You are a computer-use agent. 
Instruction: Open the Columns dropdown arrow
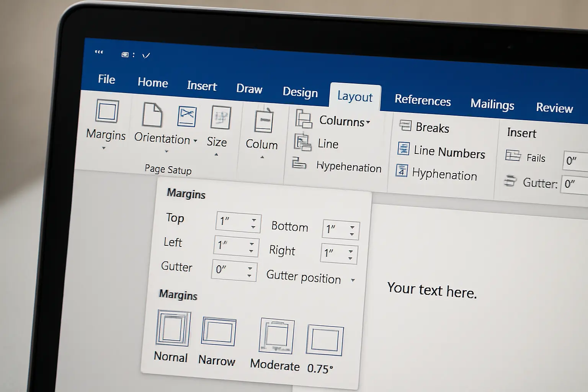(x=368, y=122)
